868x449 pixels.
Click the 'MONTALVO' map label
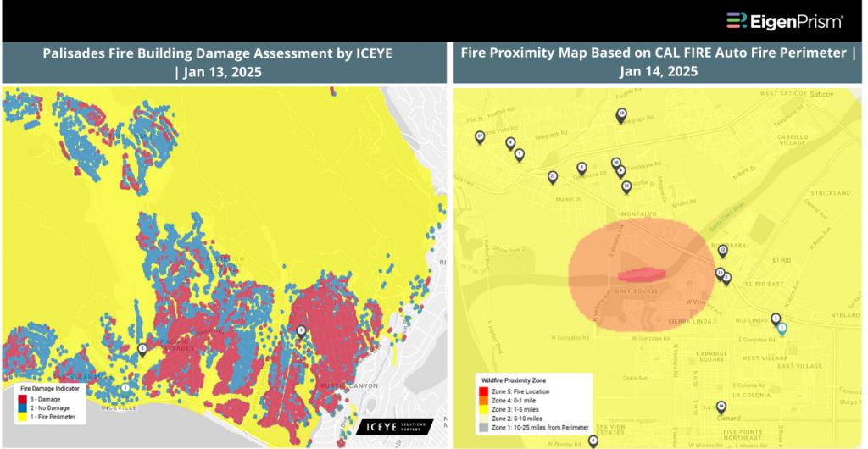639,213
